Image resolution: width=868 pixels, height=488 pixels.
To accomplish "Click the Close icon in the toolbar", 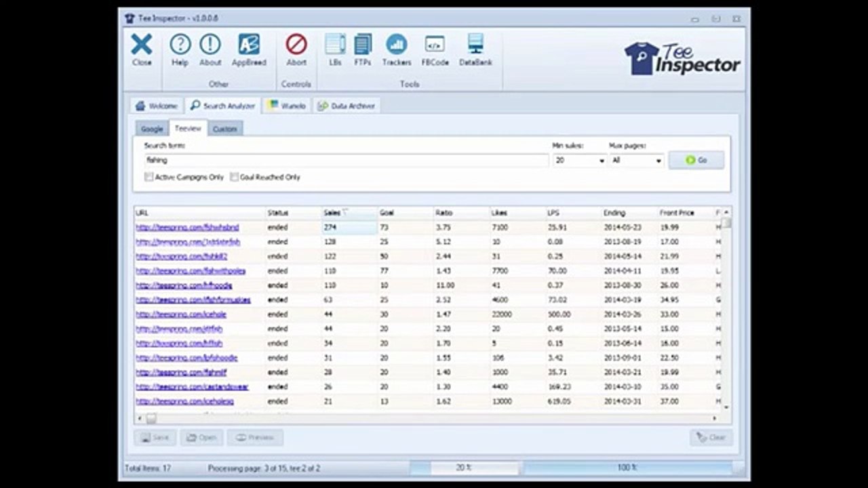I will point(142,50).
